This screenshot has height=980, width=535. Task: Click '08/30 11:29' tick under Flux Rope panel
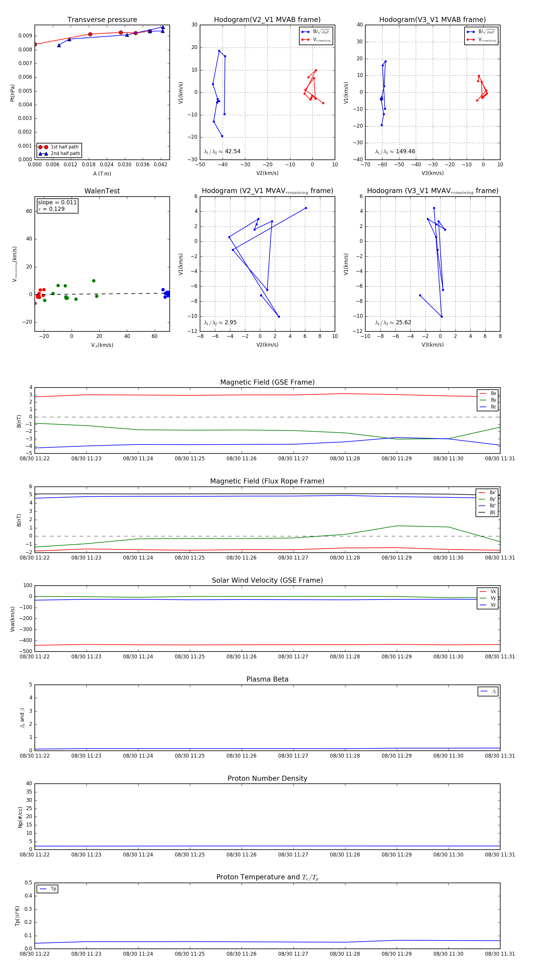point(396,558)
